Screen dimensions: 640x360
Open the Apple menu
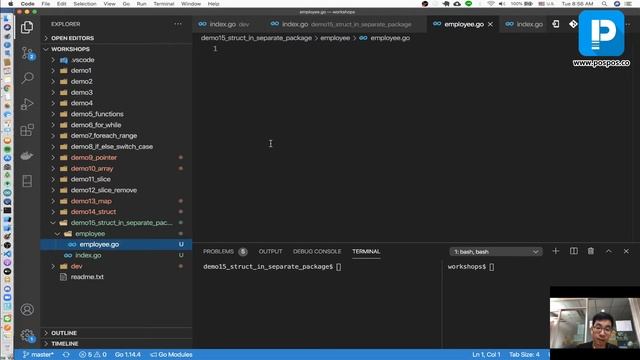pyautogui.click(x=11, y=4)
